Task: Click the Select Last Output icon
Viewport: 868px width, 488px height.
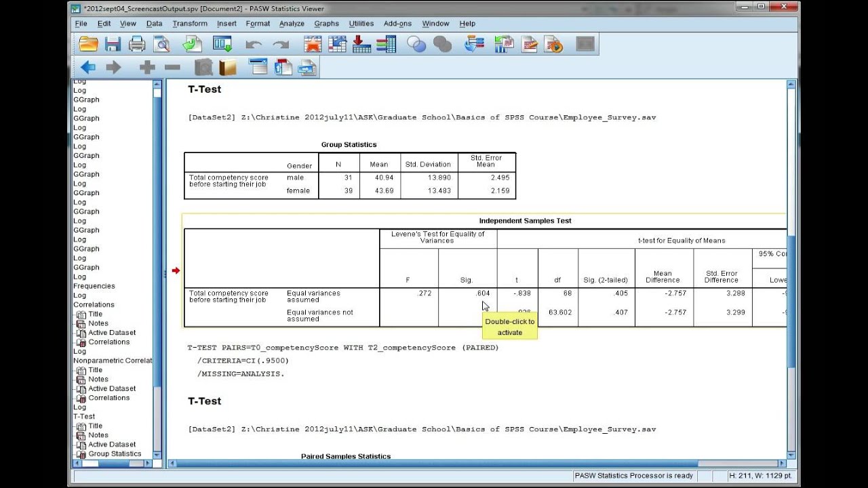Action: (x=474, y=45)
